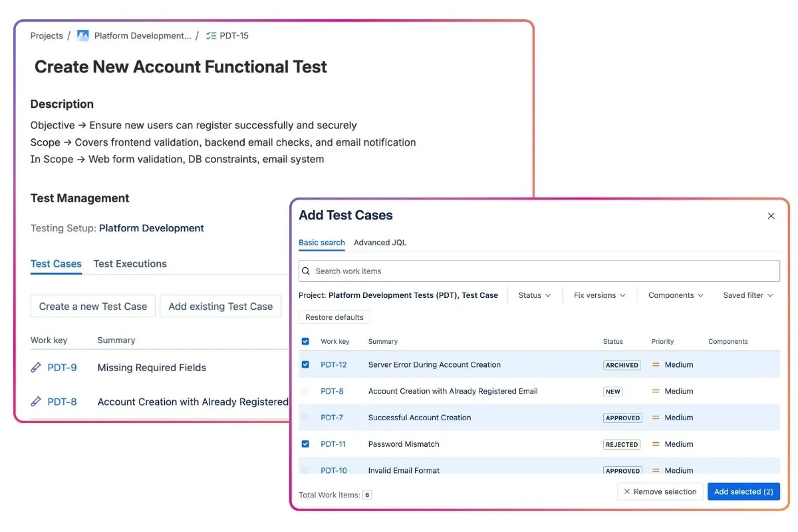Uncheck the PDT-12 row checkbox

[x=305, y=364]
